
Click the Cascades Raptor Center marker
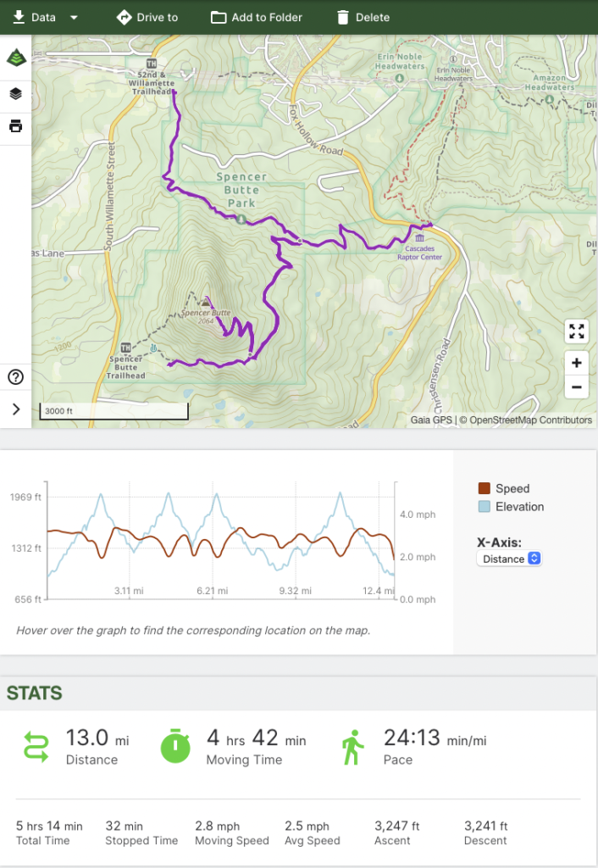pos(420,241)
